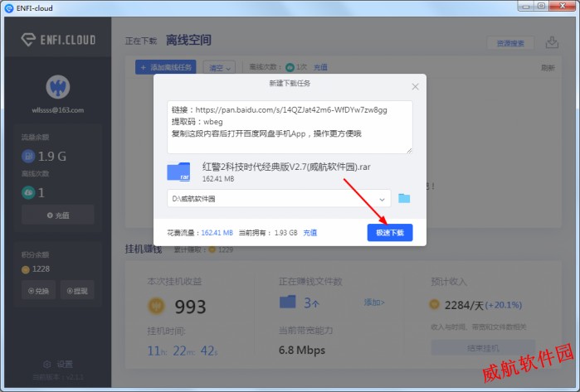Browse folder icon beside save path
The width and height of the screenshot is (580, 392).
pos(404,198)
